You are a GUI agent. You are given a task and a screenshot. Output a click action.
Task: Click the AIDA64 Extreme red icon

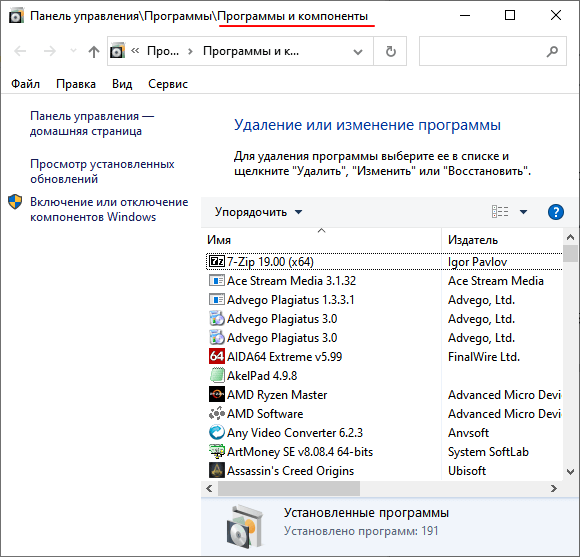click(217, 356)
